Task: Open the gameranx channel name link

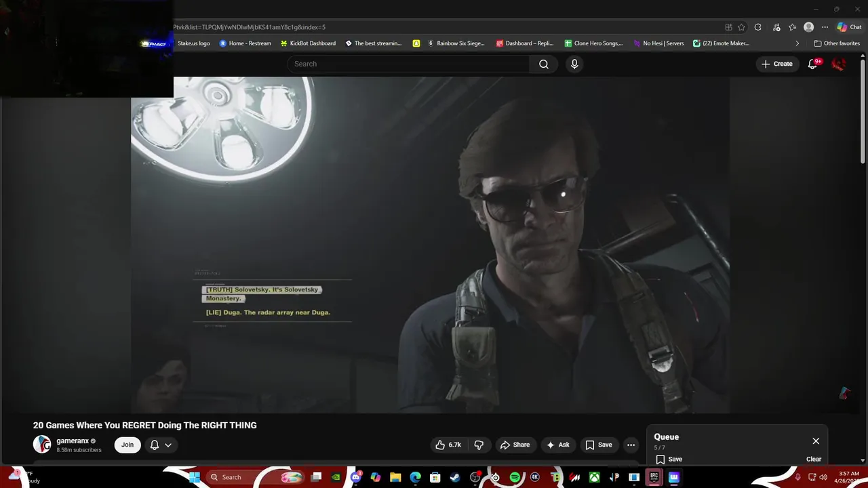Action: pyautogui.click(x=73, y=441)
